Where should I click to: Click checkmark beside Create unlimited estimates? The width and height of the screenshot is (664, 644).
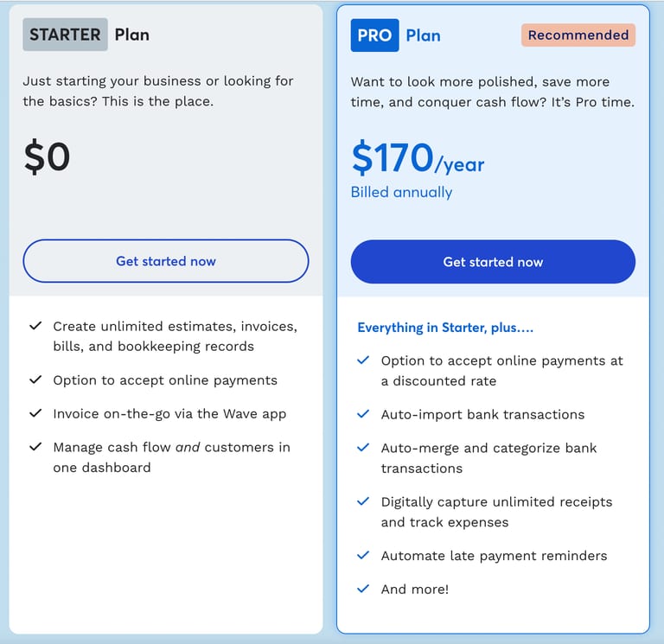coord(35,326)
